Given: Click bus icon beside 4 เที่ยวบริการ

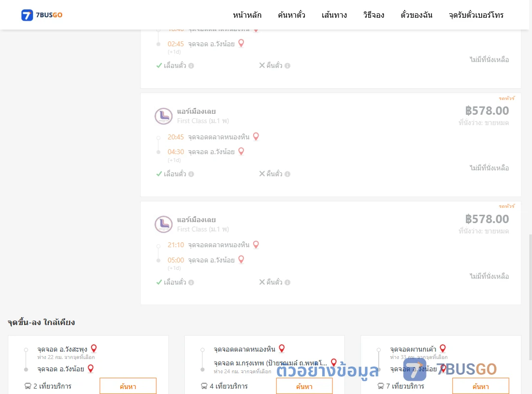Looking at the screenshot, I should (204, 386).
